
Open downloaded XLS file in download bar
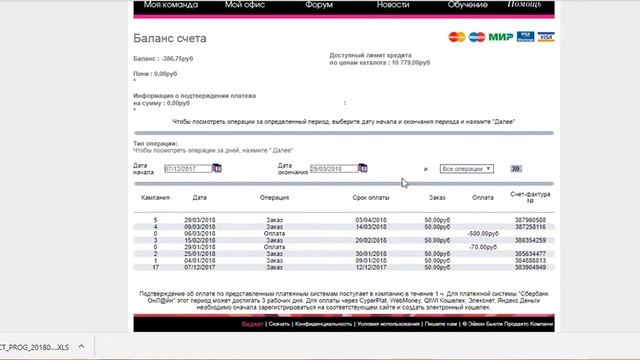pyautogui.click(x=35, y=347)
